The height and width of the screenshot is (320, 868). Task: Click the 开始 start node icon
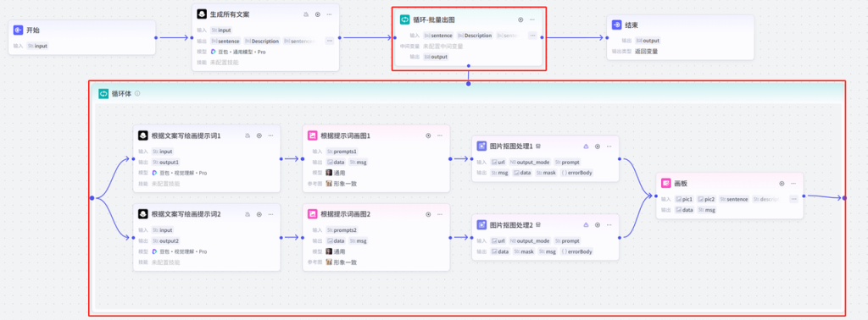point(19,30)
